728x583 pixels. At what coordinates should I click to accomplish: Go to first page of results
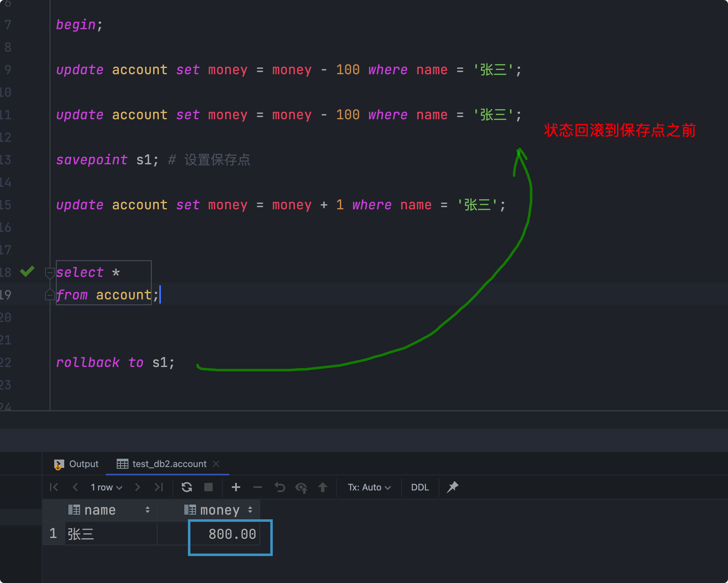(x=54, y=487)
